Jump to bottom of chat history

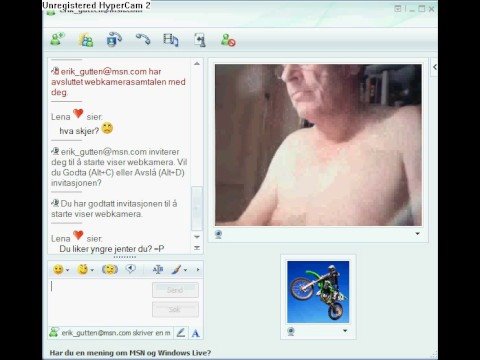tap(197, 247)
